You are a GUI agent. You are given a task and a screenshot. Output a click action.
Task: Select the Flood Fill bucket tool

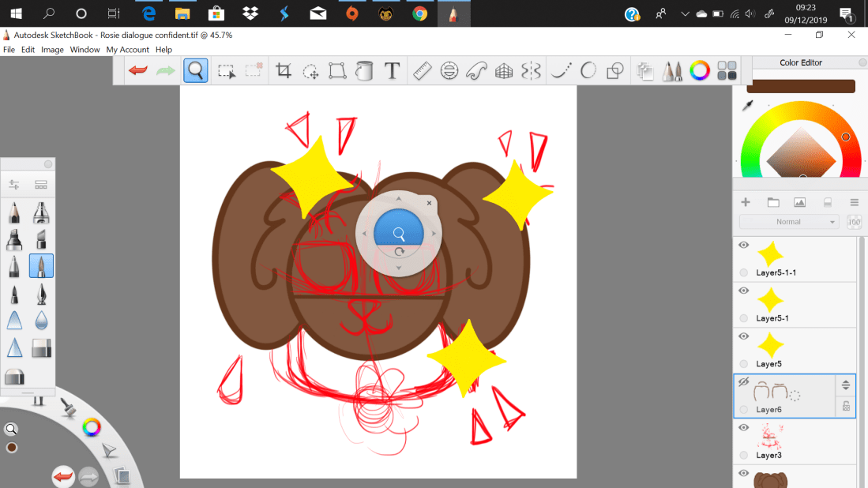click(x=364, y=71)
